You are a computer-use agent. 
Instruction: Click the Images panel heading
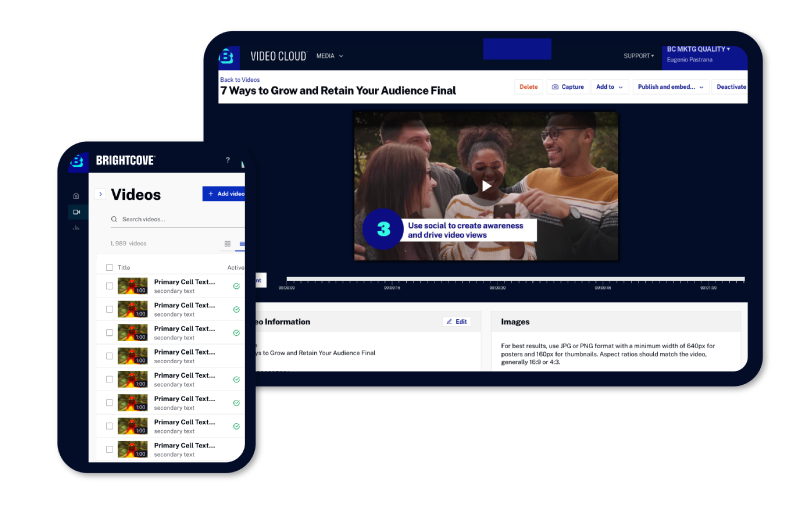tap(515, 322)
